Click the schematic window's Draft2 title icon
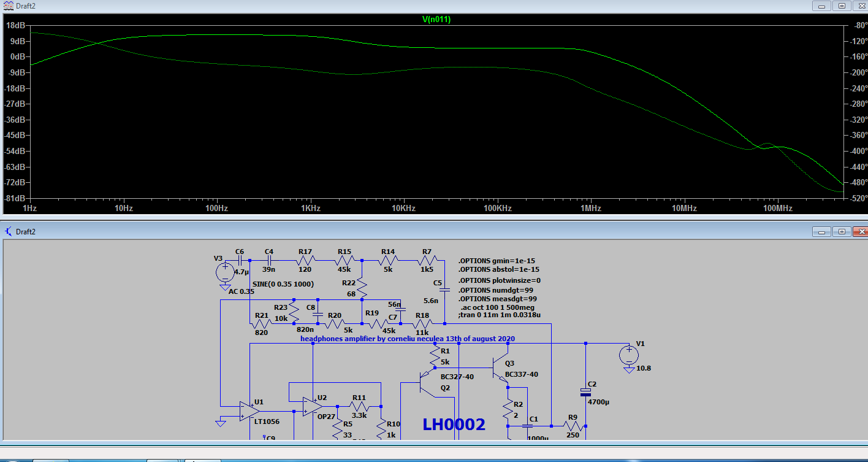Viewport: 868px width, 462px height. (8, 231)
